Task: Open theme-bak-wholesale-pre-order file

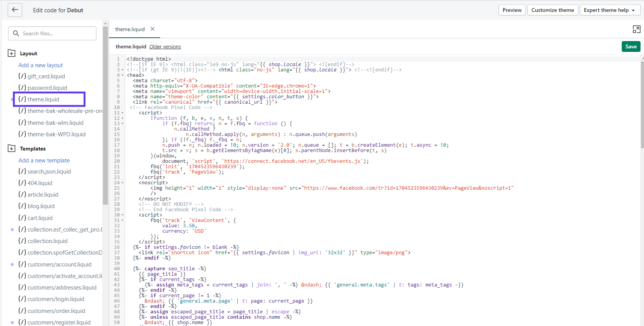Action: (60, 111)
